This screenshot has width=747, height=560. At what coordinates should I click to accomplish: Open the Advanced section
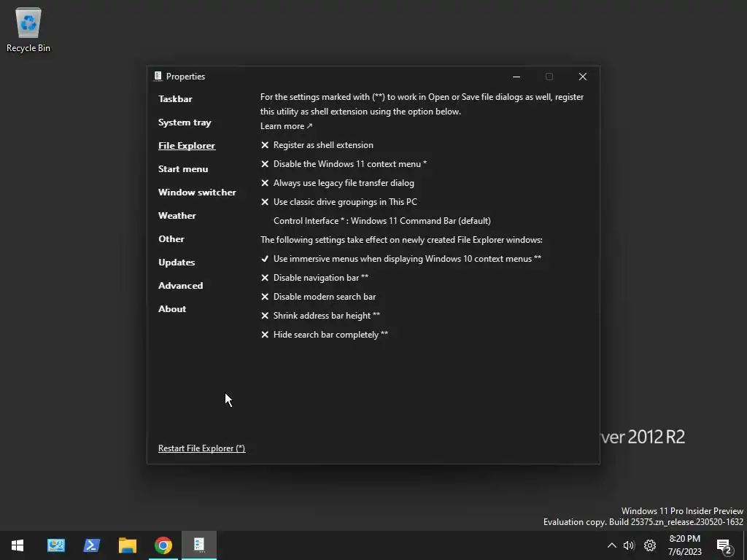point(181,286)
